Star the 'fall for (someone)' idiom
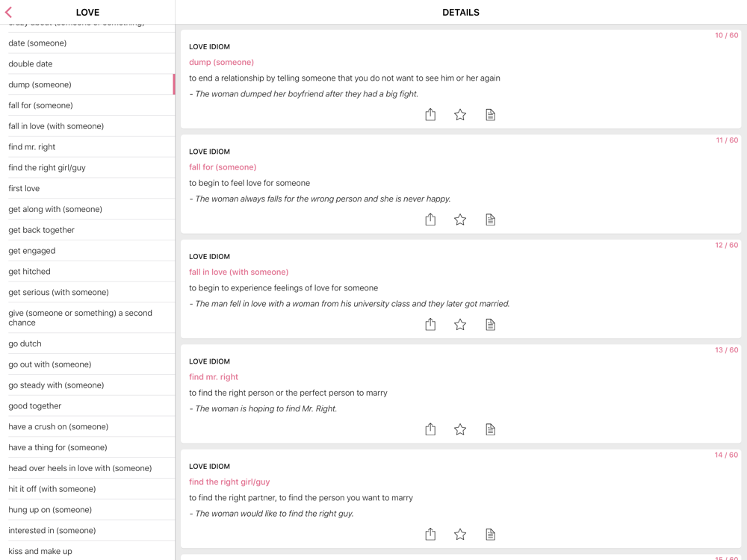The image size is (747, 560). (x=460, y=220)
